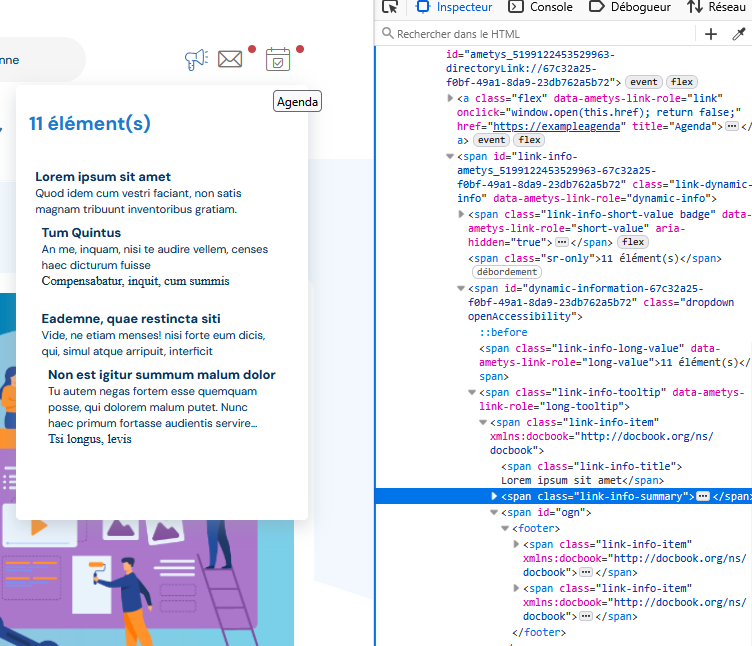Click the plus icon to add node

pyautogui.click(x=711, y=34)
